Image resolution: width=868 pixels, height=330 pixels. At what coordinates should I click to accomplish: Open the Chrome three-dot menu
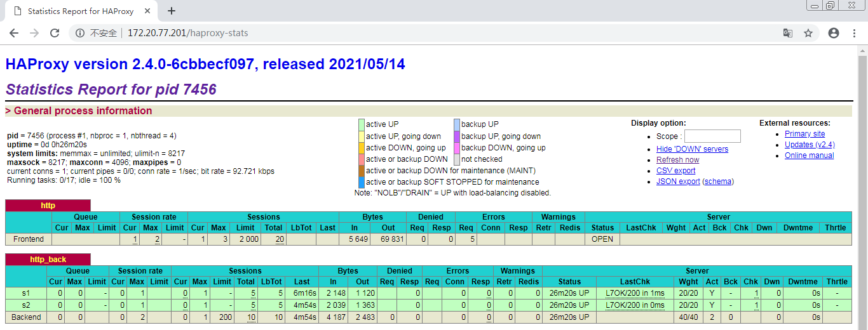point(854,33)
